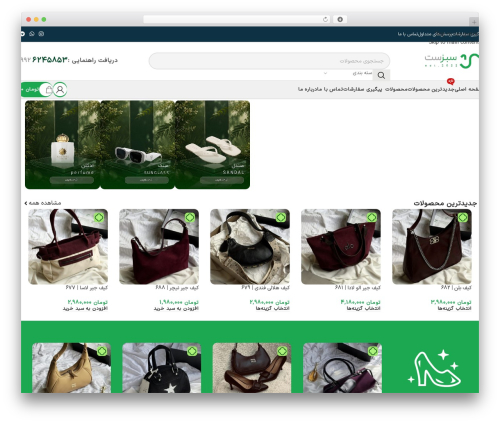Click the red chat bubble badge in menu
This screenshot has width=500, height=423.
point(451,81)
